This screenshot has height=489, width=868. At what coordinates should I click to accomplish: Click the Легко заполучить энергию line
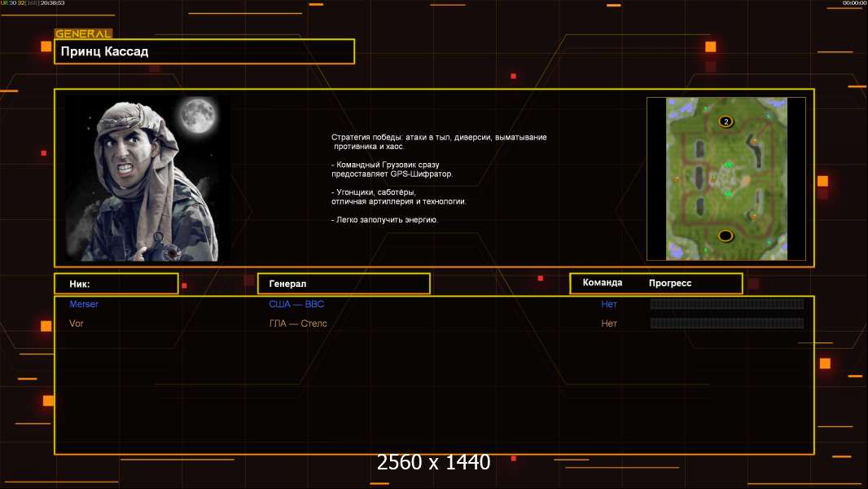[x=384, y=220]
